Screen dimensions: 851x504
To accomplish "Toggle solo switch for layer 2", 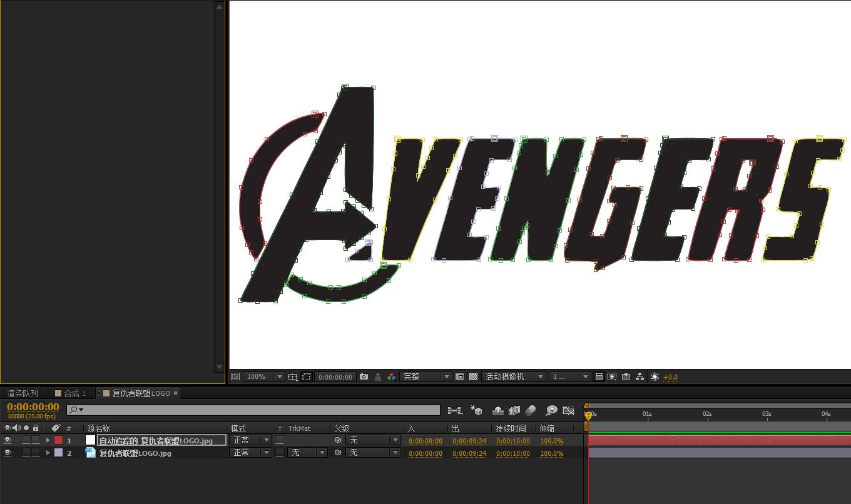I will tap(26, 453).
